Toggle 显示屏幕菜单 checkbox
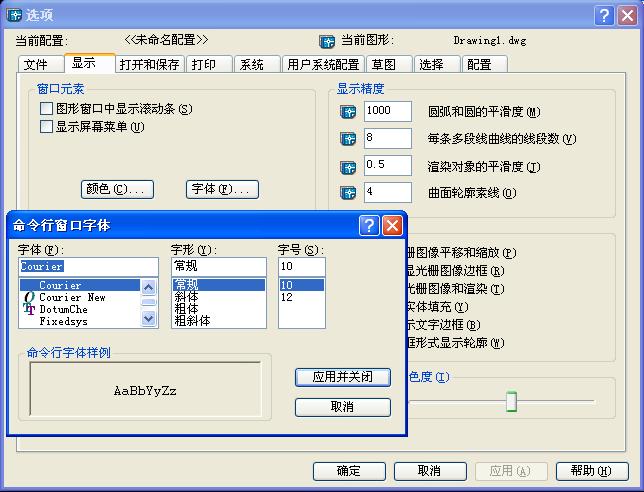644x492 pixels. point(46,126)
